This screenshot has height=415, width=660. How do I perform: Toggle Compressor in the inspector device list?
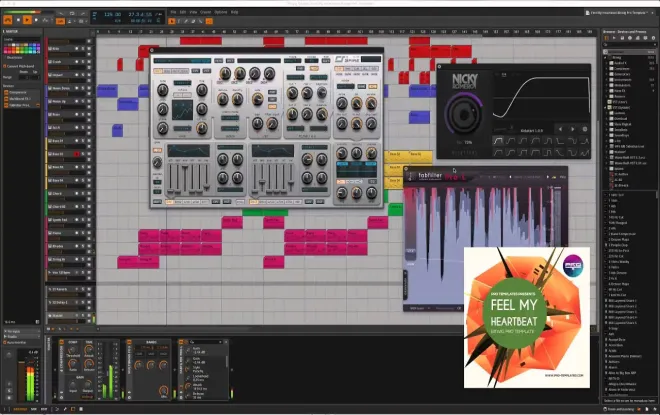point(6,92)
